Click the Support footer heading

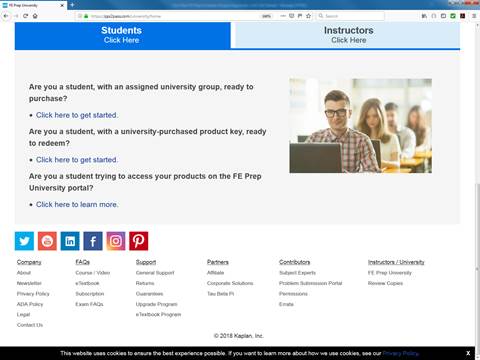146,262
